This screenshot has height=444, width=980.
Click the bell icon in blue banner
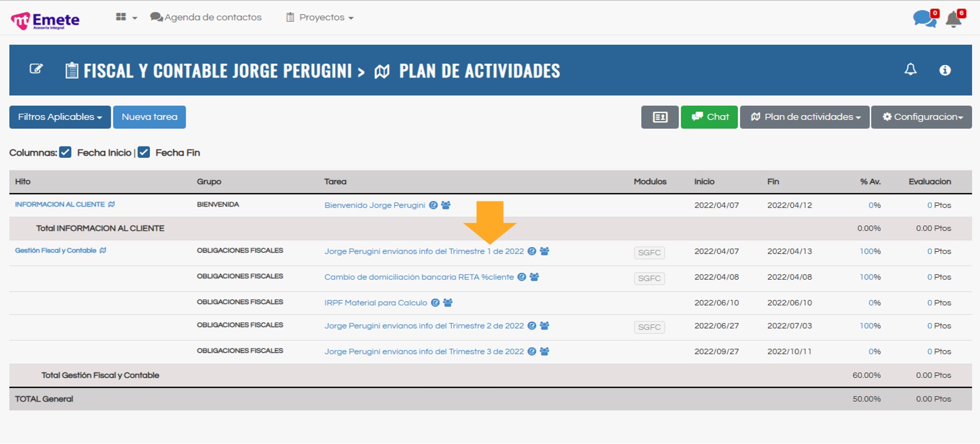coord(910,70)
